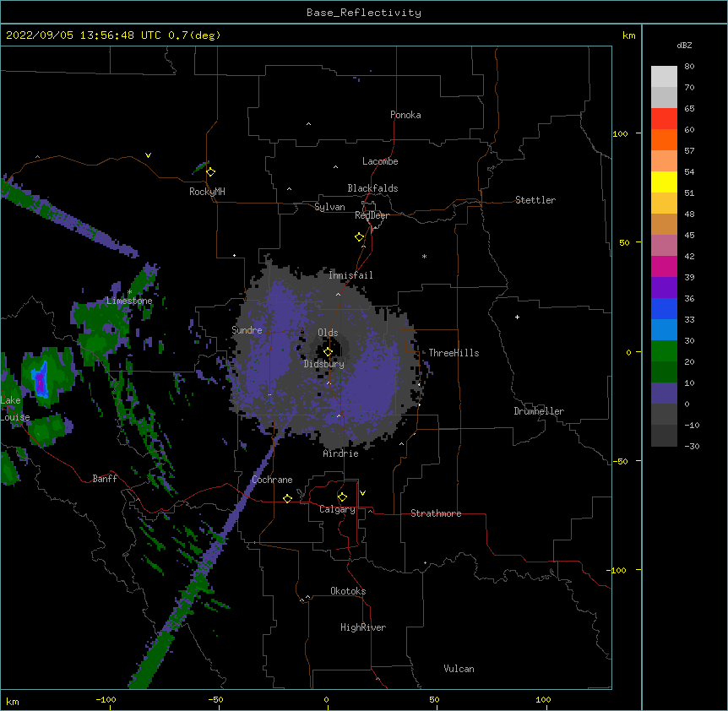Click the Ponoka city label
This screenshot has height=711, width=728.
pyautogui.click(x=405, y=115)
